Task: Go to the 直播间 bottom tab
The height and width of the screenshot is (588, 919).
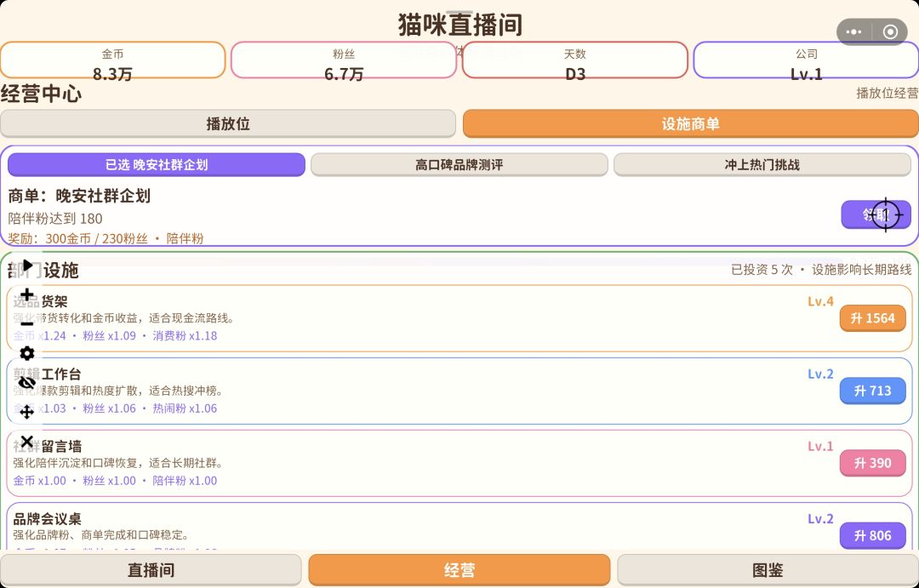Action: pyautogui.click(x=151, y=570)
